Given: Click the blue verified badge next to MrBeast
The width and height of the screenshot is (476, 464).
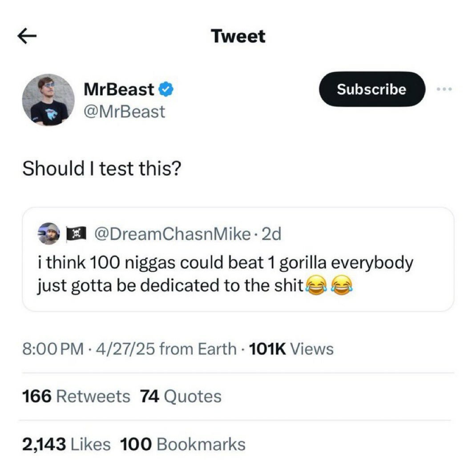Looking at the screenshot, I should pos(166,90).
